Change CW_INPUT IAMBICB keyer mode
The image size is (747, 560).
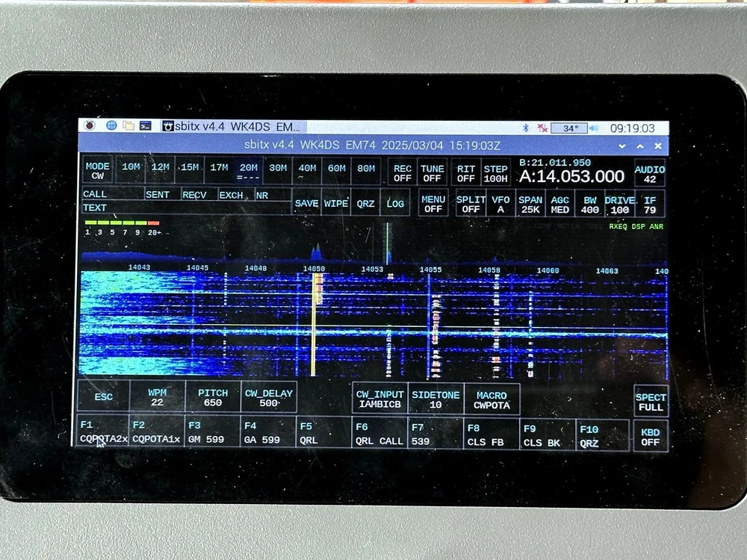coord(379,399)
